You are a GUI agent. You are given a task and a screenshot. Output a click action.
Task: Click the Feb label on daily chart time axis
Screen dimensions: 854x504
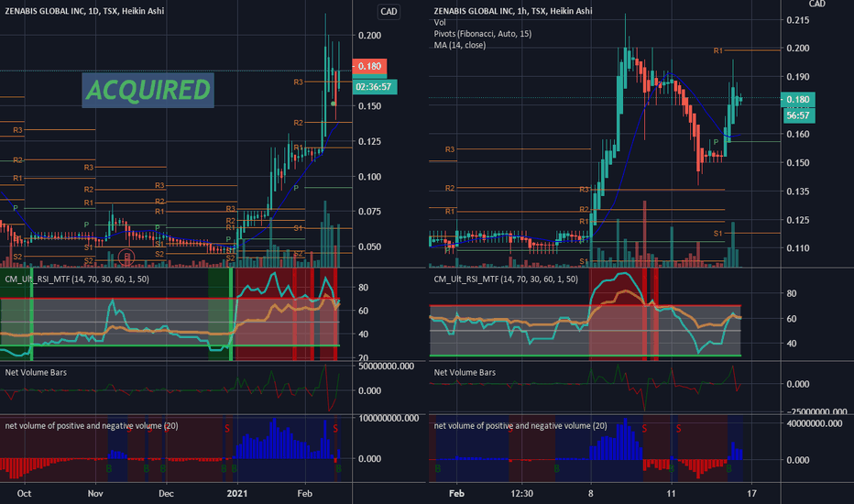304,494
